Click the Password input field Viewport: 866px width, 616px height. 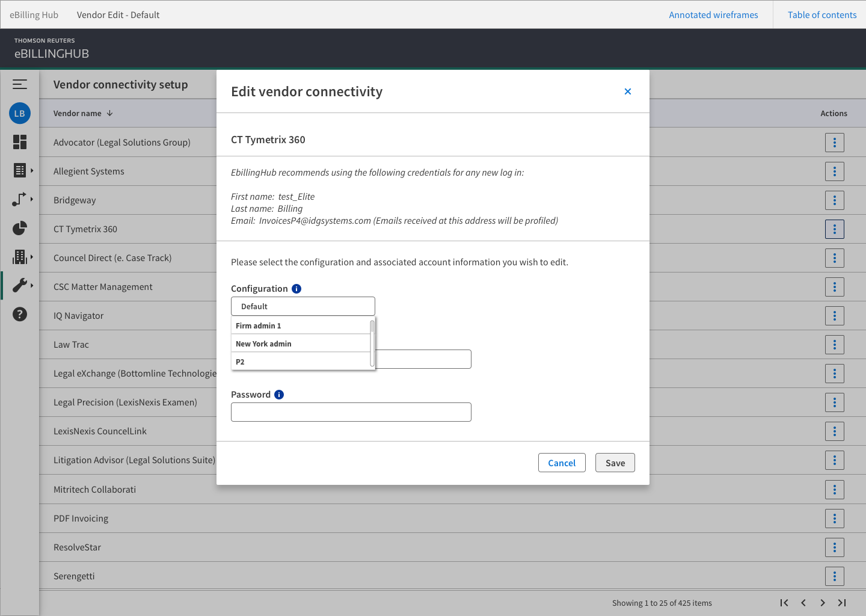coord(351,412)
